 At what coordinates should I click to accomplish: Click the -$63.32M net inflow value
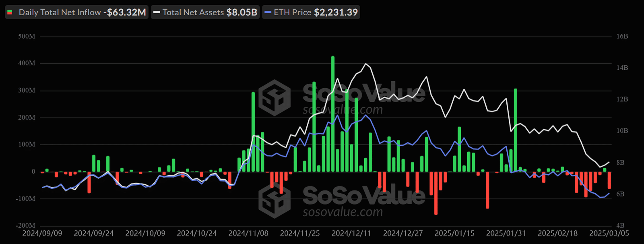point(124,12)
